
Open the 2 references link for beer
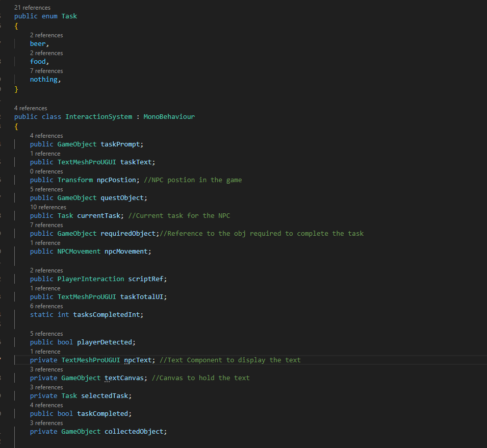[x=46, y=35]
